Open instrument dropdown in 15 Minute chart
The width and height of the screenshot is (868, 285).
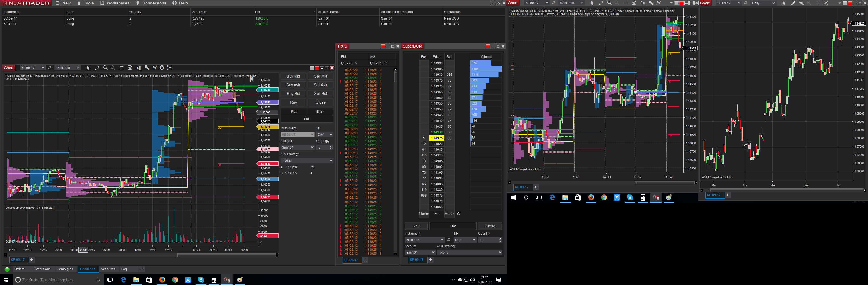32,68
